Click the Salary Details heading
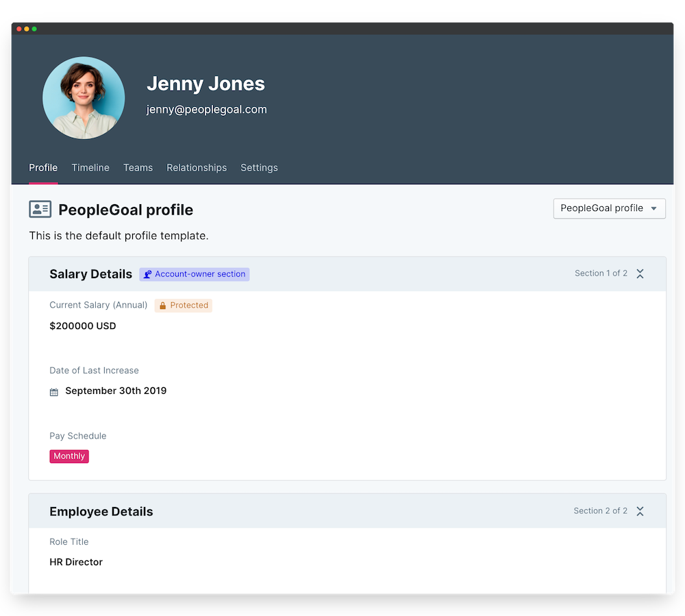 pyautogui.click(x=91, y=274)
